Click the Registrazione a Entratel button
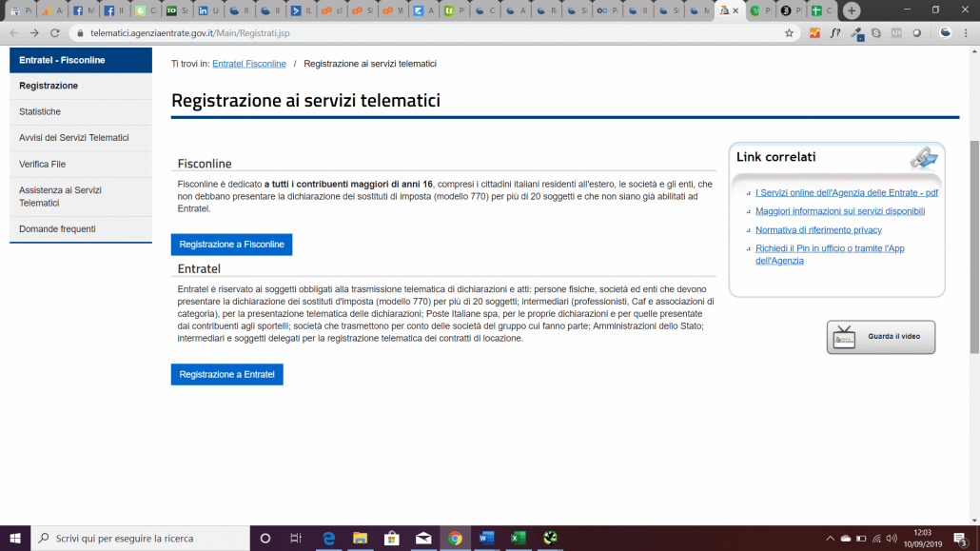 pos(226,375)
